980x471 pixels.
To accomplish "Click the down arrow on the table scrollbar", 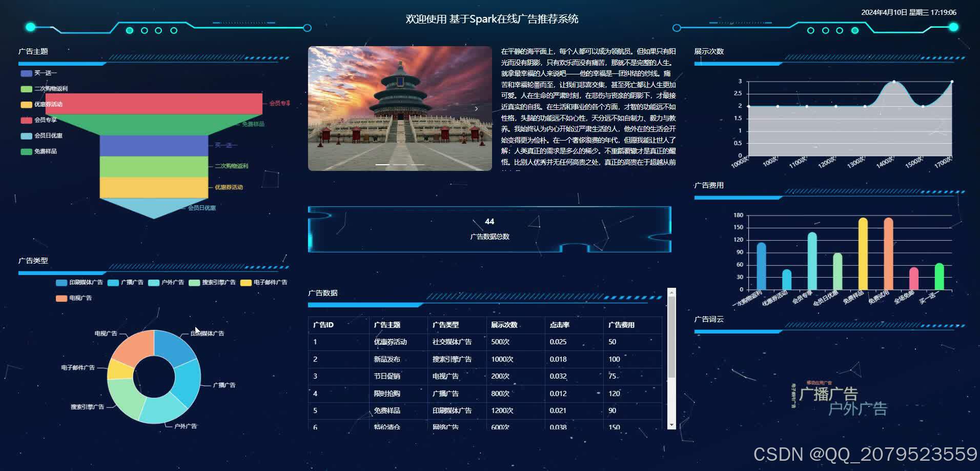I will click(671, 424).
